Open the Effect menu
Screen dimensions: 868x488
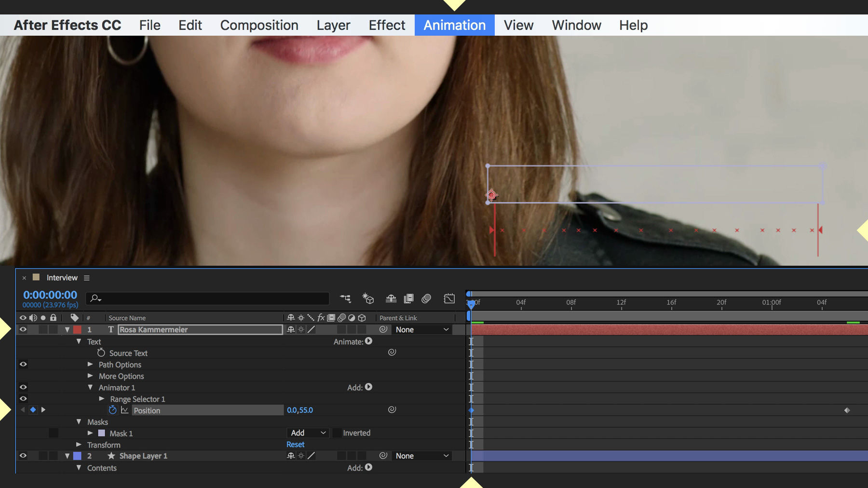pyautogui.click(x=386, y=25)
